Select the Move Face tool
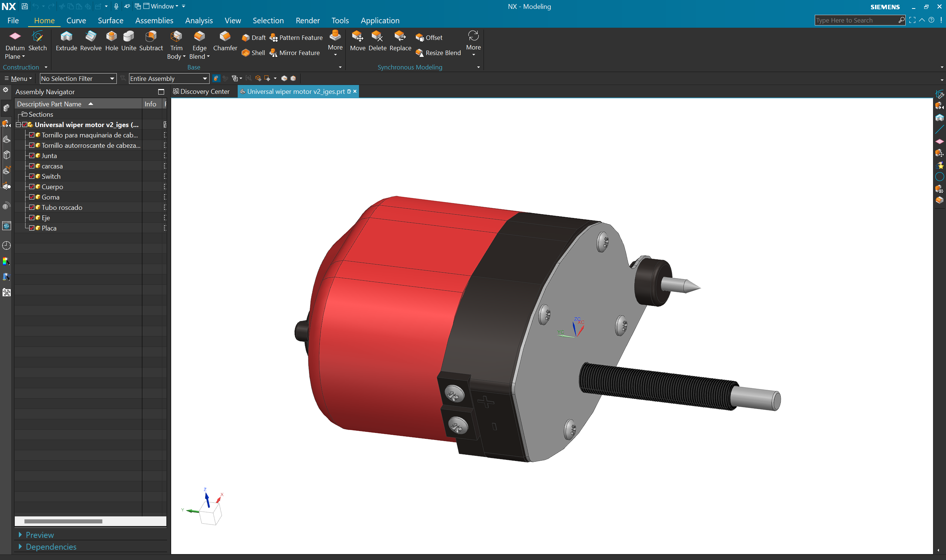 click(x=357, y=40)
